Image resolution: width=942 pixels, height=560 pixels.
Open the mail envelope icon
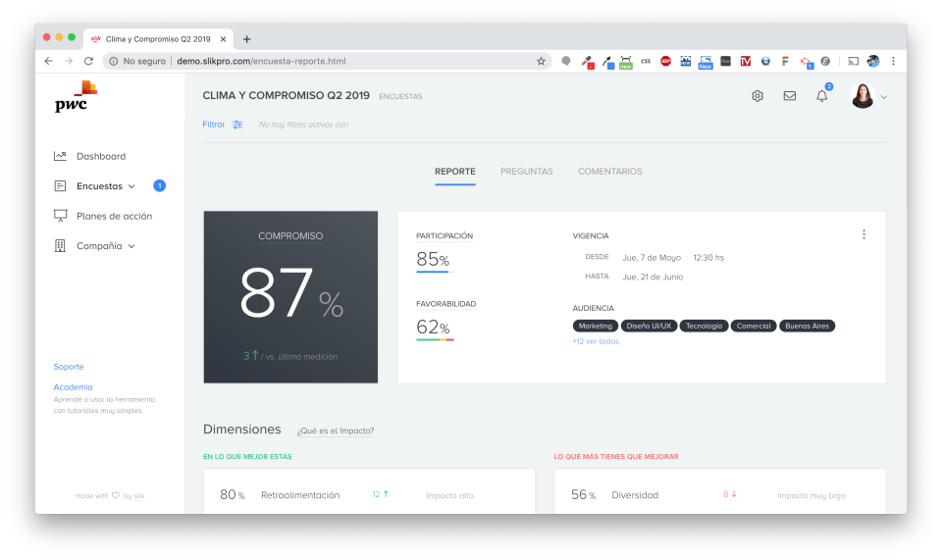pyautogui.click(x=789, y=96)
